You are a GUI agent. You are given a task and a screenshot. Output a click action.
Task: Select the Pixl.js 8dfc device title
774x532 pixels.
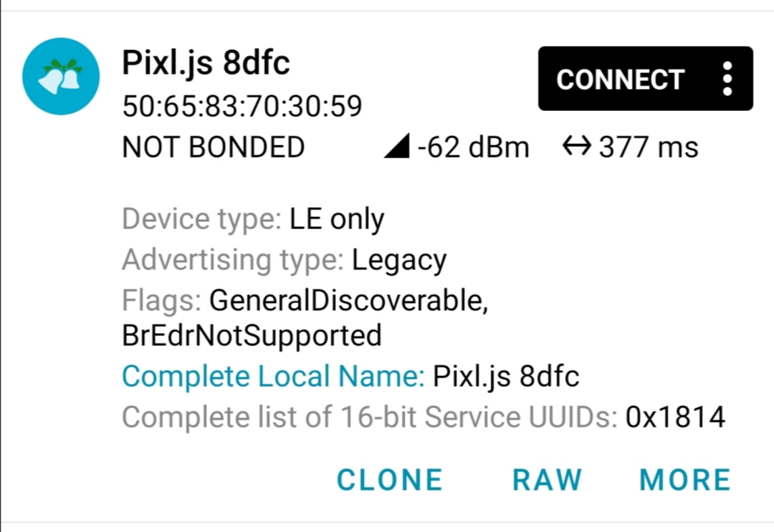pyautogui.click(x=206, y=62)
